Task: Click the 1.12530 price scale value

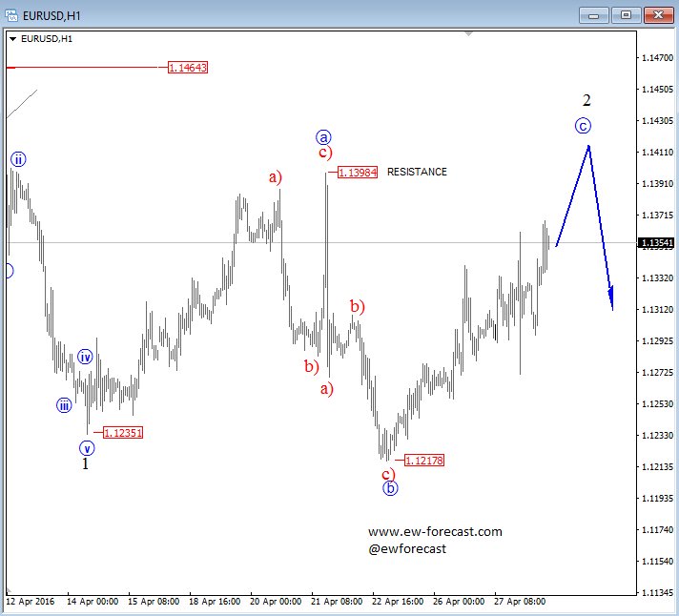Action: pos(657,403)
